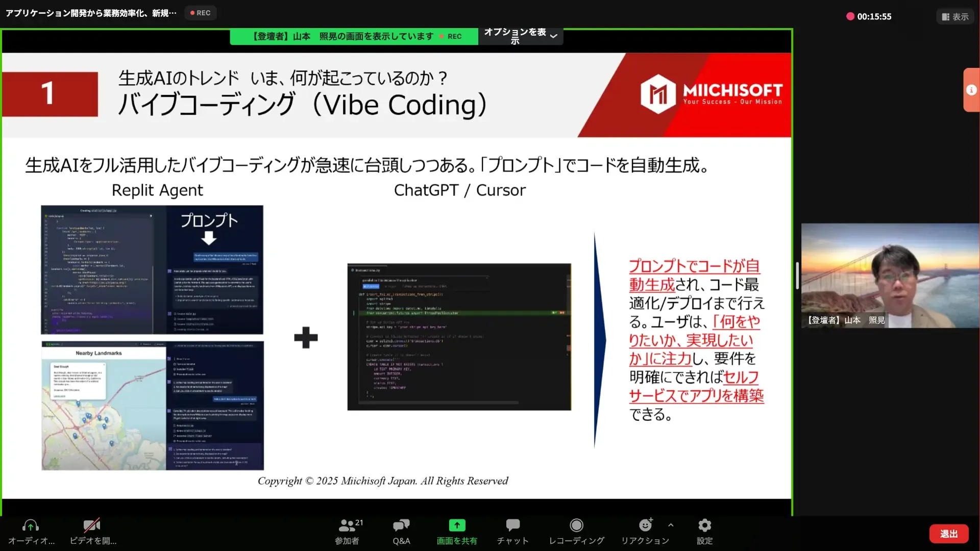Click the orange info side tab
Image resolution: width=980 pixels, height=551 pixels.
971,90
